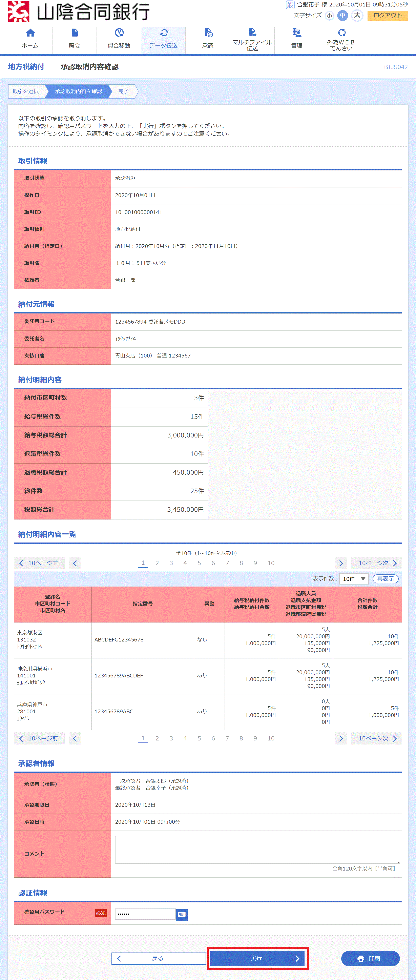Open the 管理 menu item
The image size is (416, 980).
297,39
